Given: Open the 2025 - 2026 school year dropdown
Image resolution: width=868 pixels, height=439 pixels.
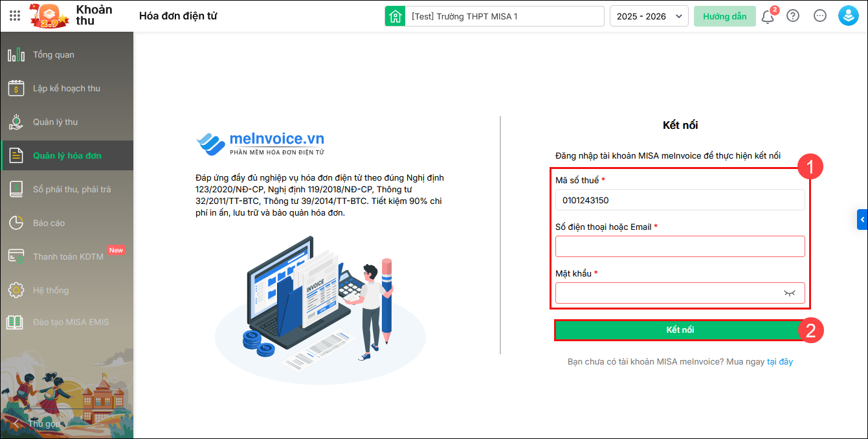Looking at the screenshot, I should click(649, 16).
